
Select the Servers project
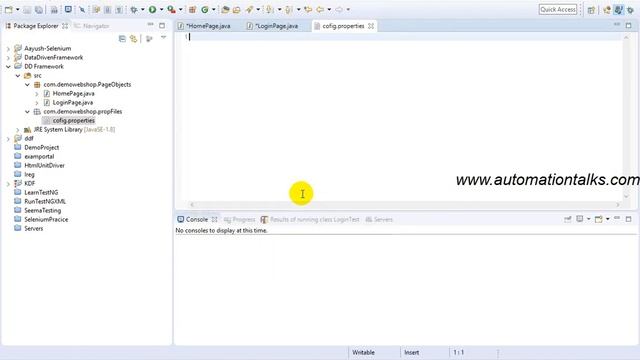[x=33, y=228]
